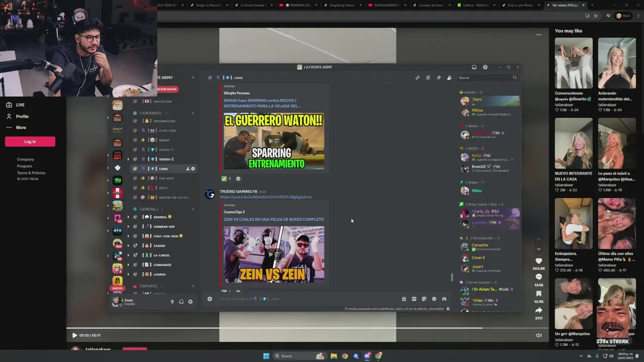Open Windows Start button on taskbar
This screenshot has height=362, width=644.
point(266,356)
